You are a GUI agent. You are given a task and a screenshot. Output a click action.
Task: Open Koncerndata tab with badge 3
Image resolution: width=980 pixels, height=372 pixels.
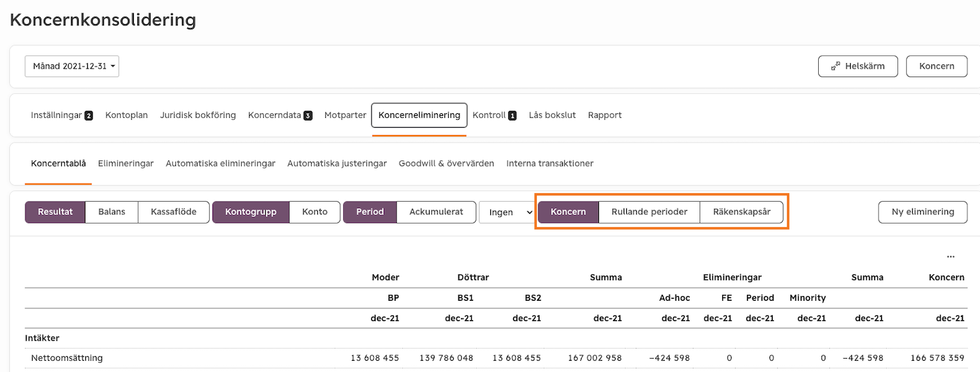(x=280, y=115)
